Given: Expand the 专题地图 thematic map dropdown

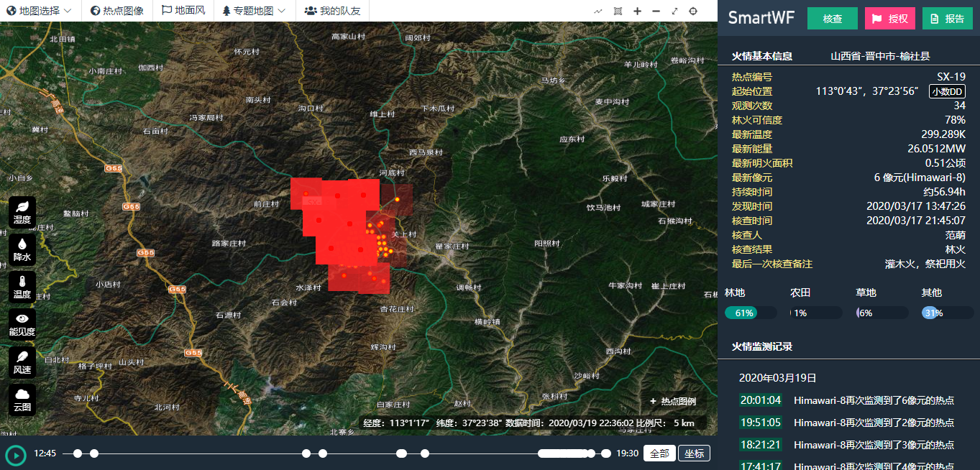Looking at the screenshot, I should coord(253,11).
